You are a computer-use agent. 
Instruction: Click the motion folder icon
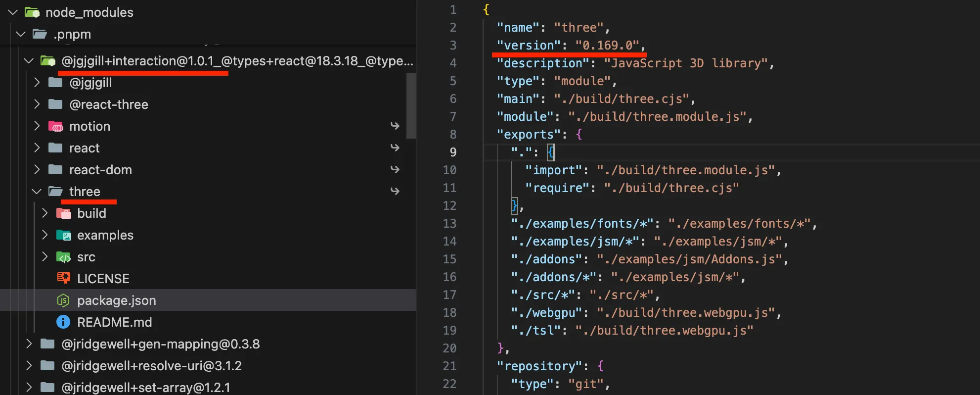56,126
